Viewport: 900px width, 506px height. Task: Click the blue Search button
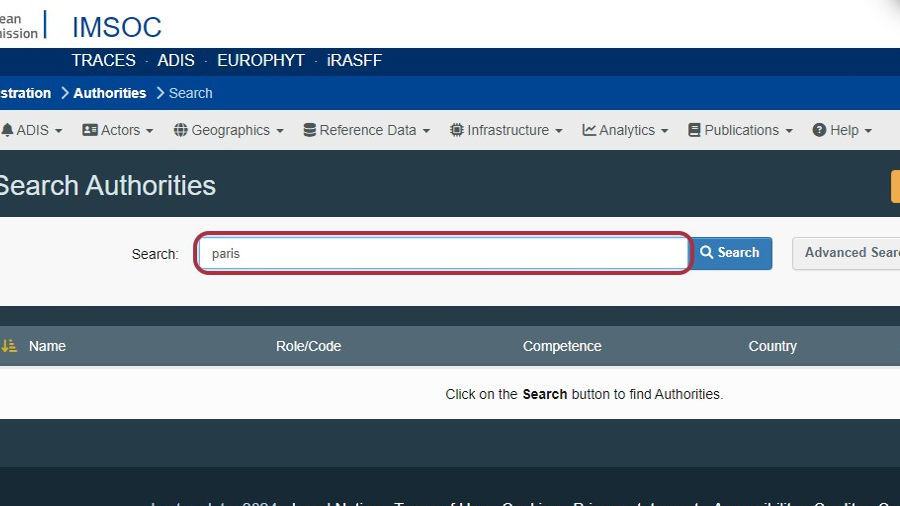click(731, 253)
